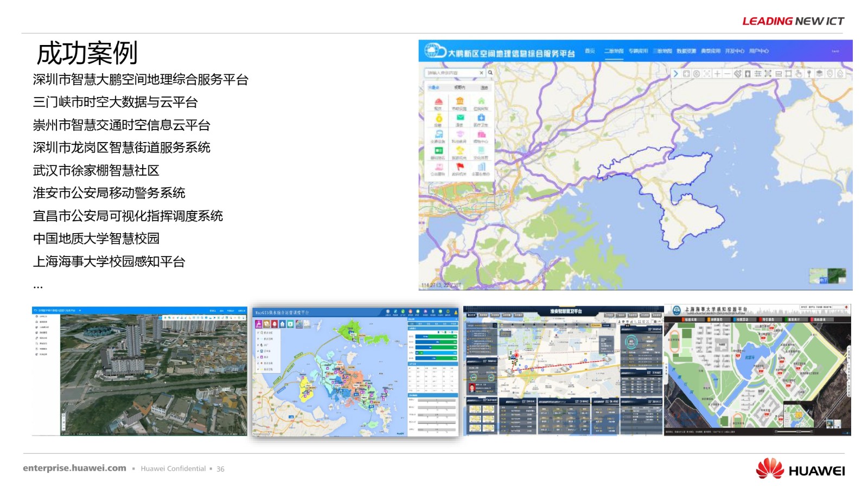This screenshot has height=488, width=868.
Task: Click the magnifier search icon beside the map search box
Action: 490,73
